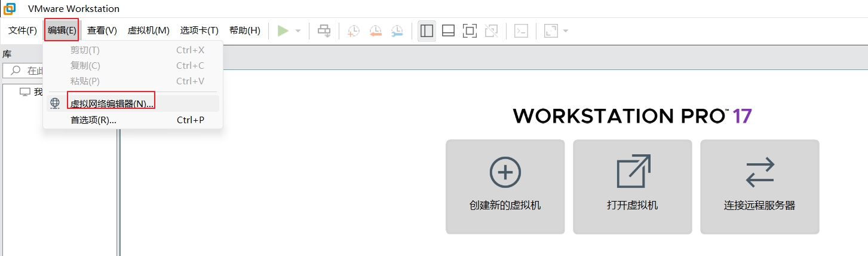868x256 pixels.
Task: Toggle the library sidebar view icon
Action: pos(427,31)
